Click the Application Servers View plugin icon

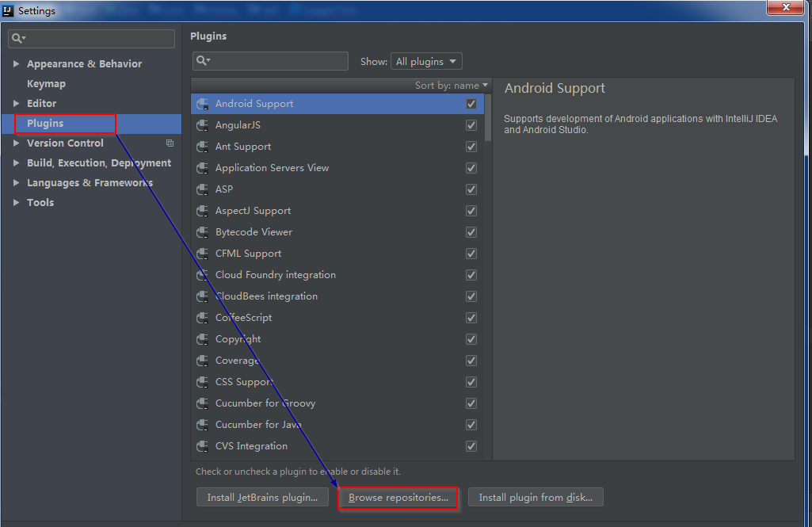click(x=203, y=168)
